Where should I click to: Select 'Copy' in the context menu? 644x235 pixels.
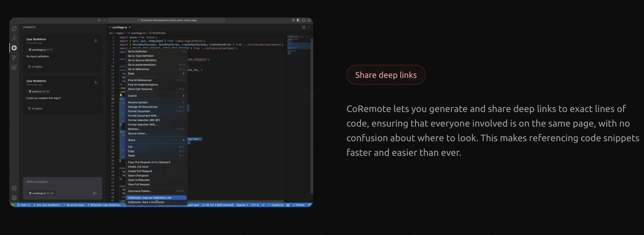(156, 151)
